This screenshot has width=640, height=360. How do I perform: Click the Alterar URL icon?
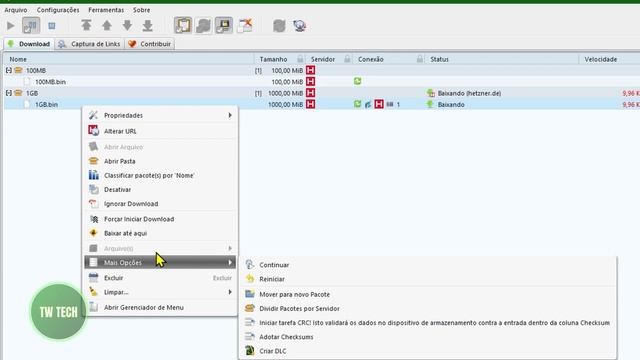pos(93,131)
